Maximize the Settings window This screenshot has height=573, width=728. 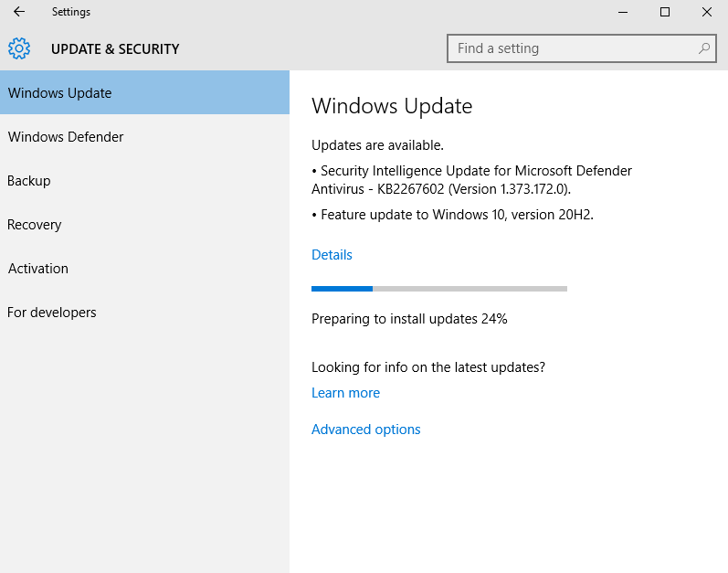pos(665,12)
